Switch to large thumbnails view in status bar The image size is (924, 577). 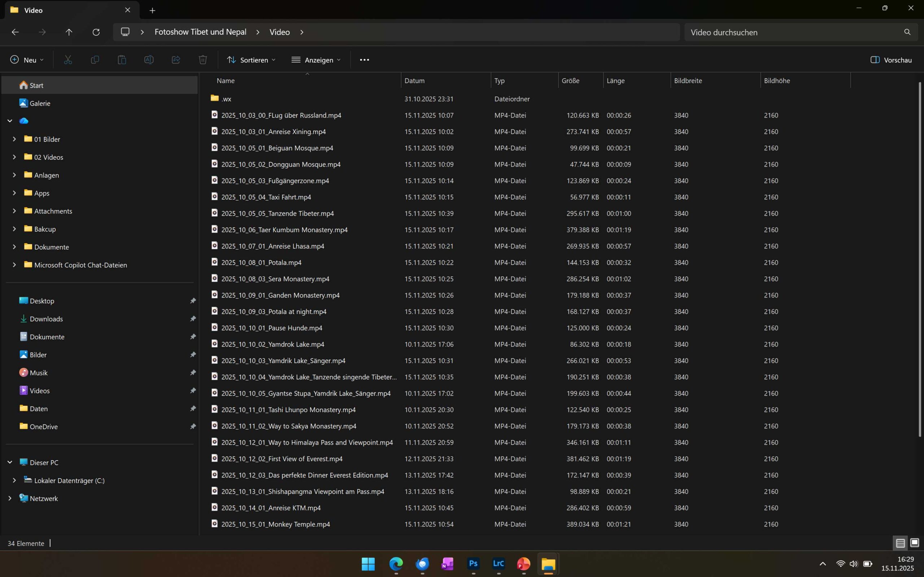915,543
